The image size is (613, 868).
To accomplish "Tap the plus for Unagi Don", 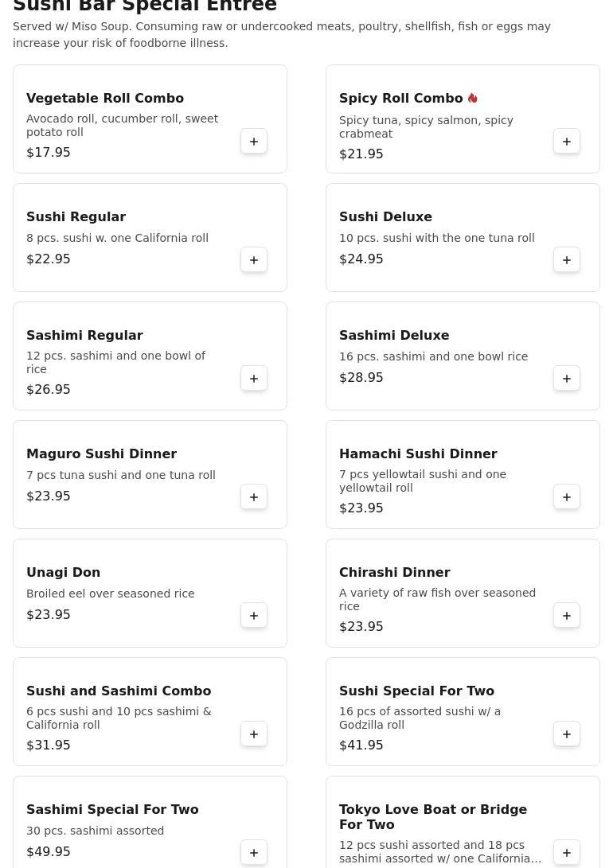I will coord(254,616).
